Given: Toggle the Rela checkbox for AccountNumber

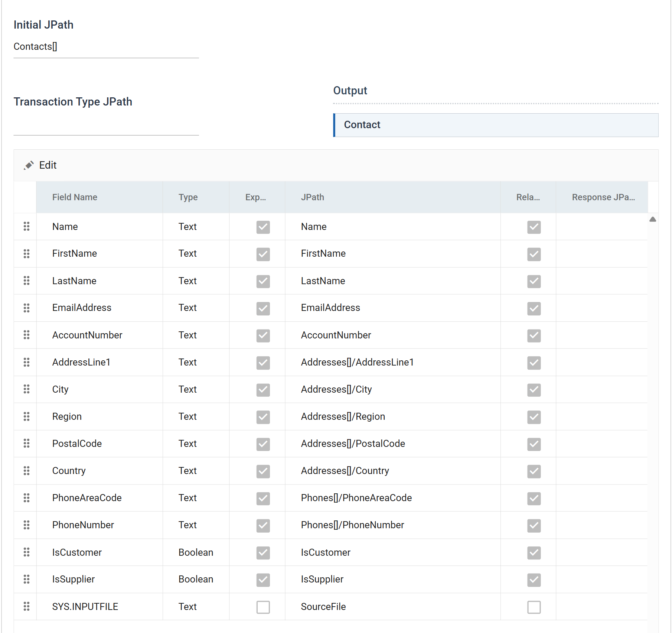Looking at the screenshot, I should point(534,335).
